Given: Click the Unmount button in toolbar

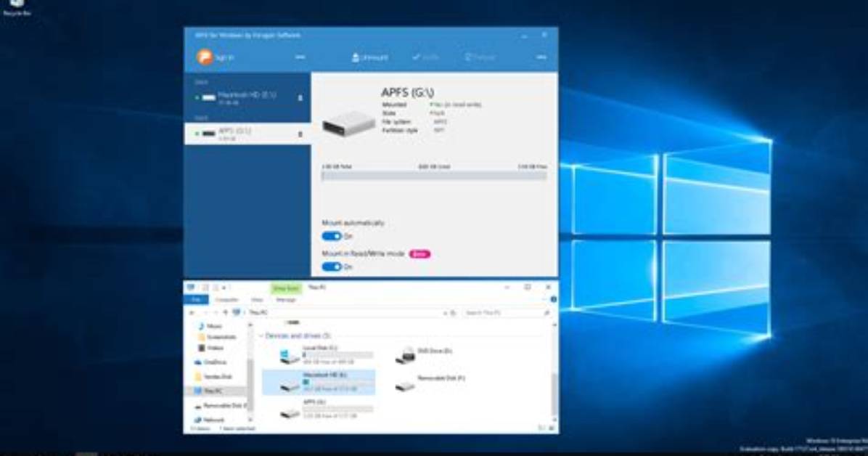Looking at the screenshot, I should tap(370, 57).
